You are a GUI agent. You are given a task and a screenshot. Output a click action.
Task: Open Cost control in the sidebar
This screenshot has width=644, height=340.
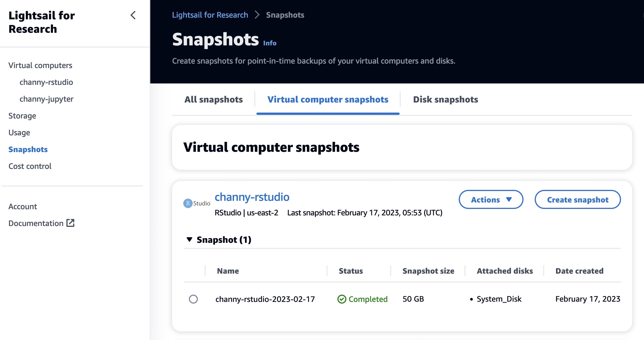pyautogui.click(x=30, y=166)
